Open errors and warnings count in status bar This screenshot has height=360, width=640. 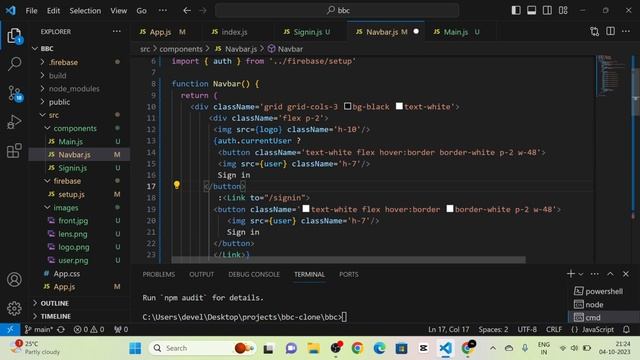89,329
